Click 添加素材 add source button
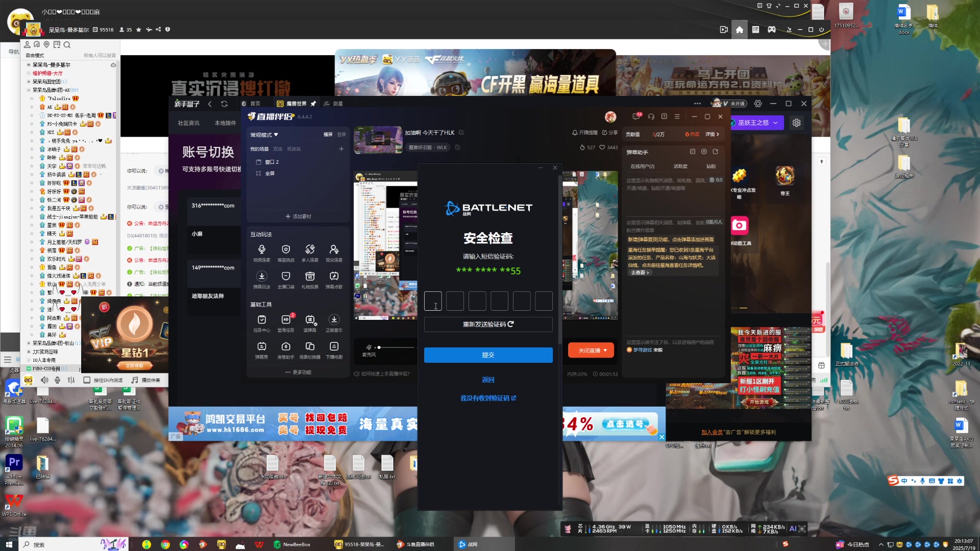Image resolution: width=980 pixels, height=551 pixels. [x=299, y=216]
